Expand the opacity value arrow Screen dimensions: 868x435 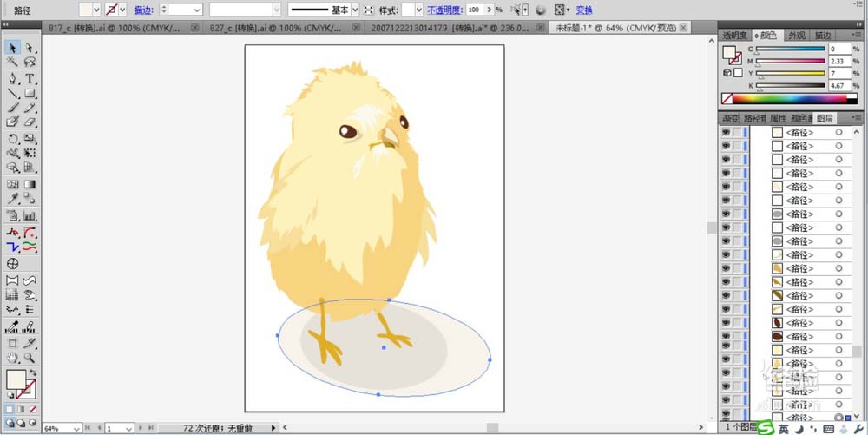click(x=490, y=10)
